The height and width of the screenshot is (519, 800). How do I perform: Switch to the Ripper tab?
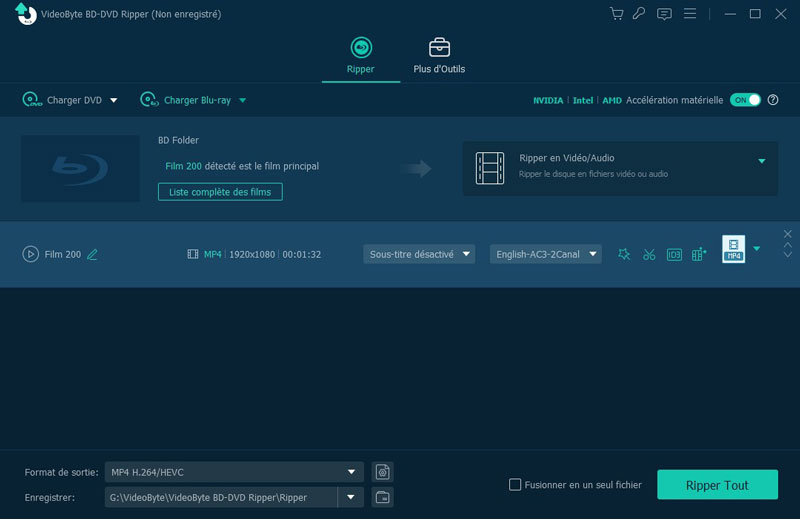coord(361,56)
